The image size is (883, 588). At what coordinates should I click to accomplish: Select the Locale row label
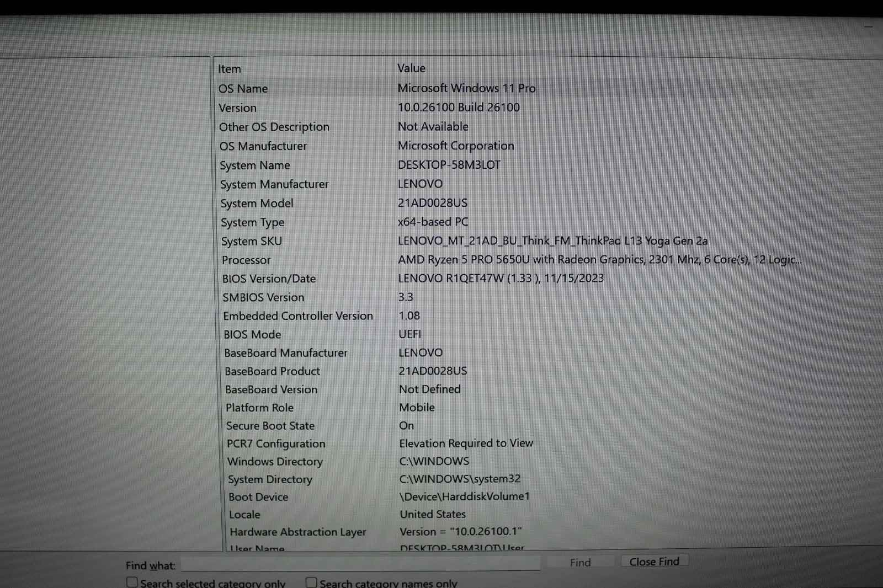[x=244, y=515]
